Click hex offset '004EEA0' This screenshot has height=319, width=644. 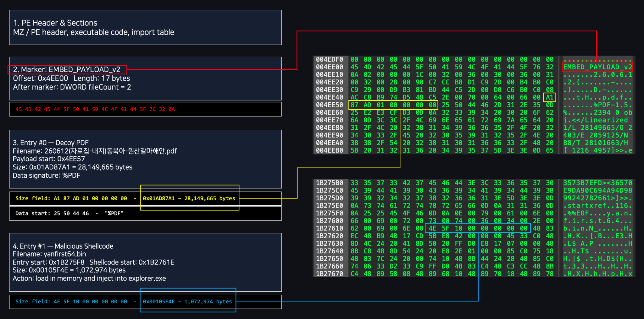click(x=330, y=143)
